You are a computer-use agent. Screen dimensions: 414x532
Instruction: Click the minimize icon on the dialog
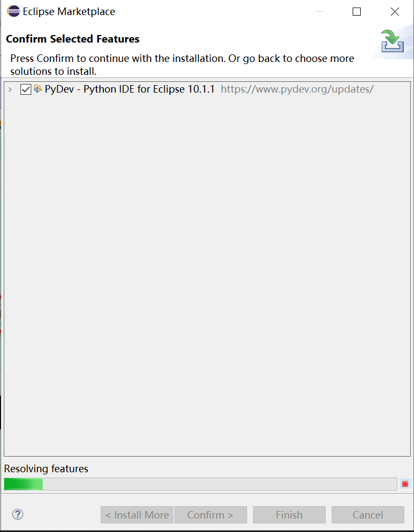pyautogui.click(x=319, y=11)
